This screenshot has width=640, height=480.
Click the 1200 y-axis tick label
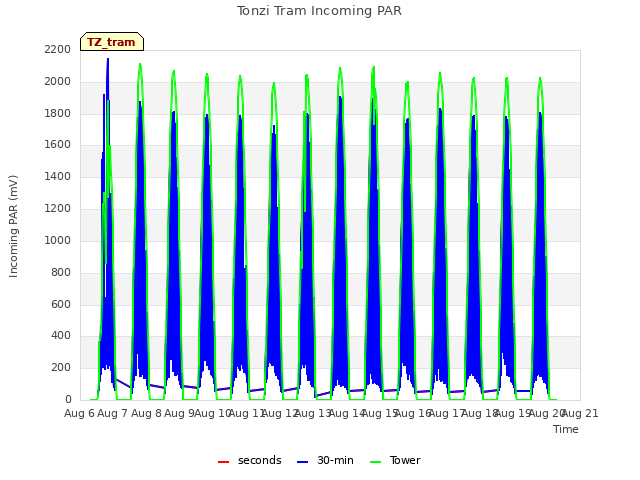click(58, 208)
